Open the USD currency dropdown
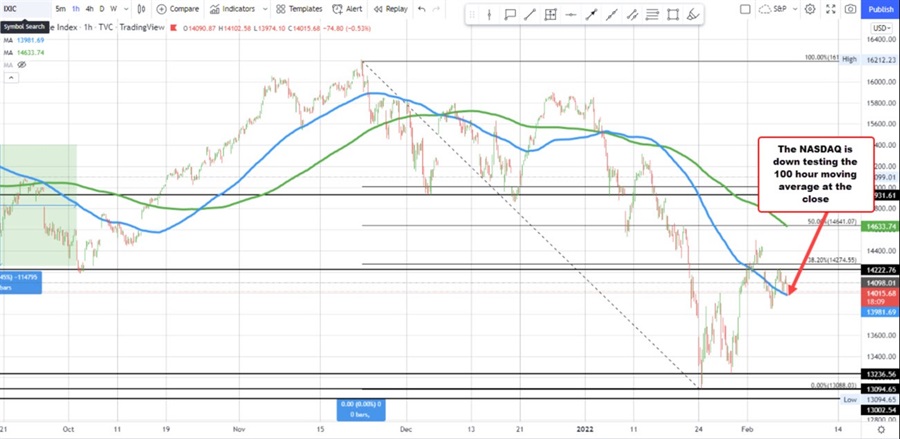The height and width of the screenshot is (439, 900). pos(880,28)
